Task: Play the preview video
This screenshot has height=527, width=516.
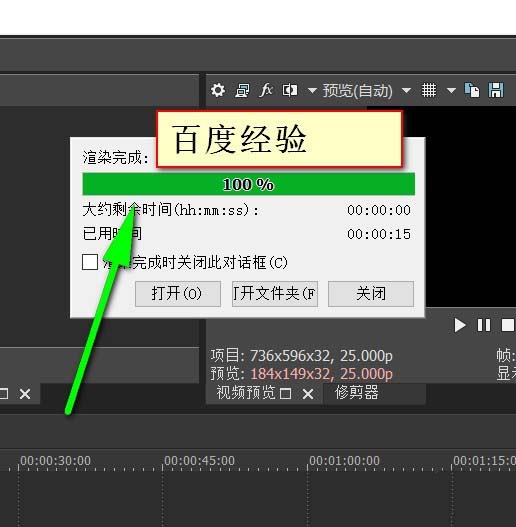Action: (x=460, y=325)
